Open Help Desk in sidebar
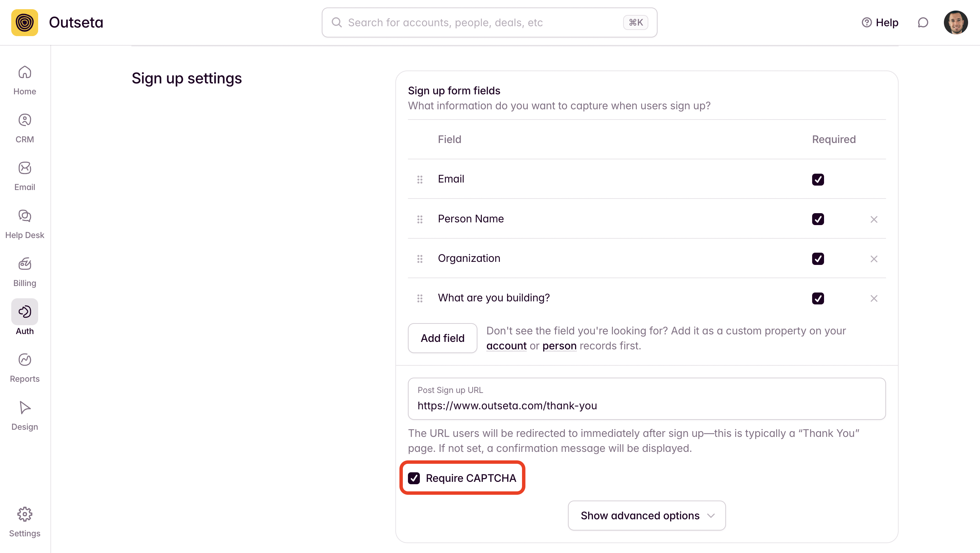Image resolution: width=980 pixels, height=553 pixels. (x=25, y=224)
